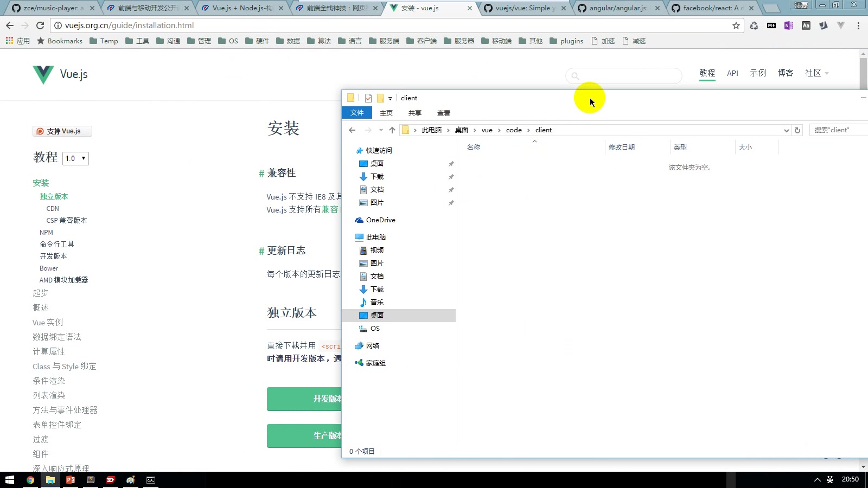The width and height of the screenshot is (868, 488).
Task: Click the green development version (开发版本) button
Action: point(304,399)
